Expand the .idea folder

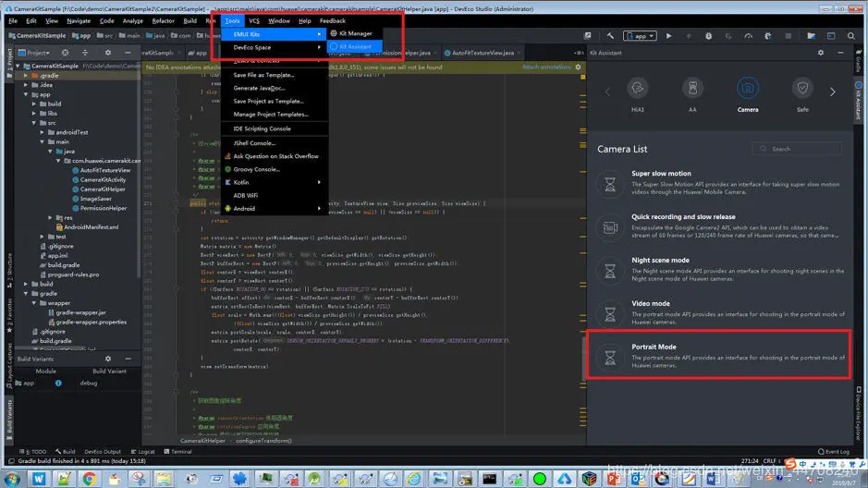26,85
